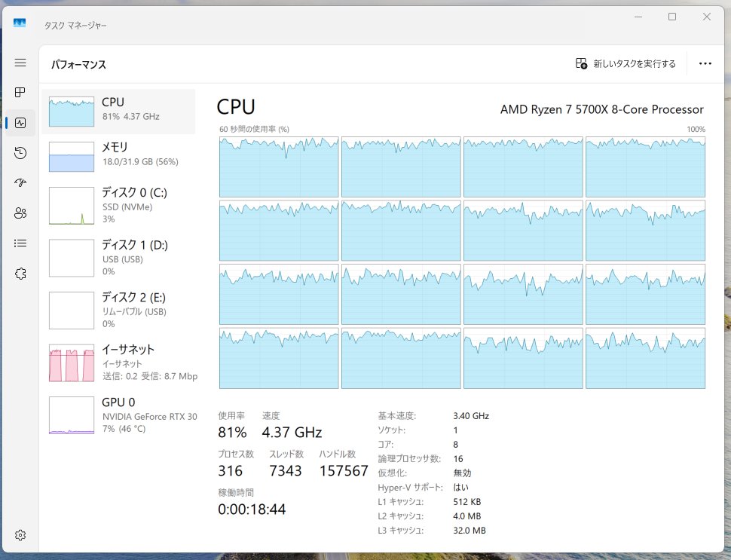Click the process count 316
Screen dimensions: 731x560
231,471
